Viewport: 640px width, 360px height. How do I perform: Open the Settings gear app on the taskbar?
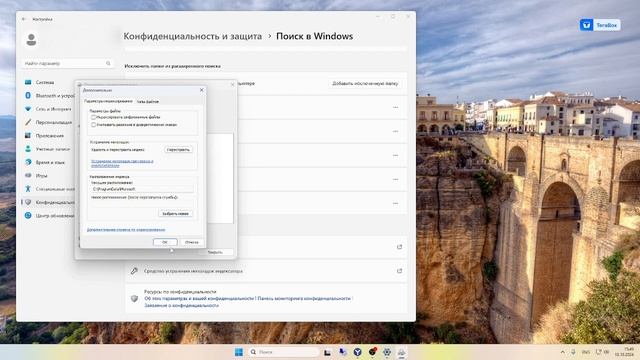387,352
